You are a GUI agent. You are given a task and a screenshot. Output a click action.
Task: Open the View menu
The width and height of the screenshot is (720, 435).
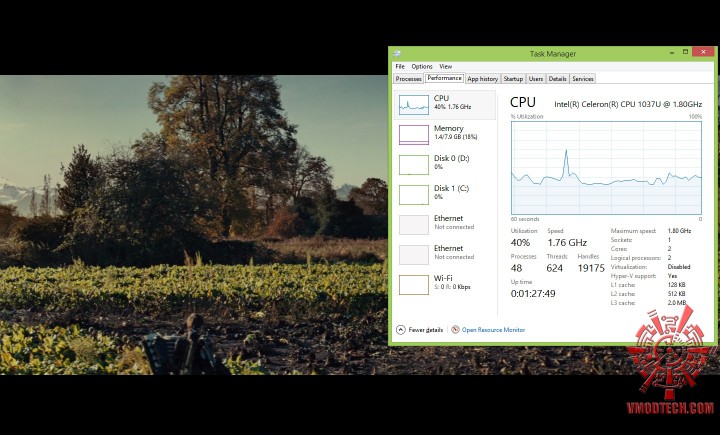(445, 67)
